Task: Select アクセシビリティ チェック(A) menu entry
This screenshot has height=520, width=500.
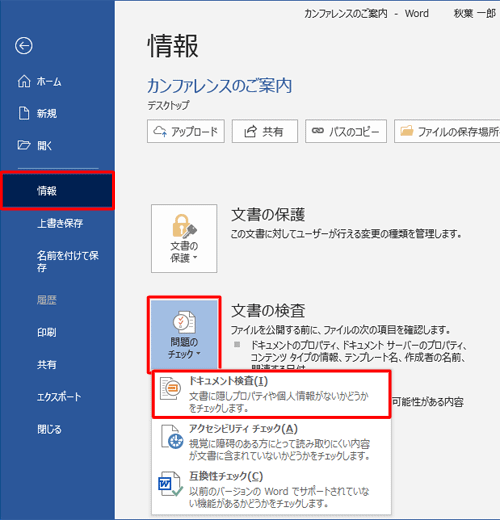Action: coord(271,442)
